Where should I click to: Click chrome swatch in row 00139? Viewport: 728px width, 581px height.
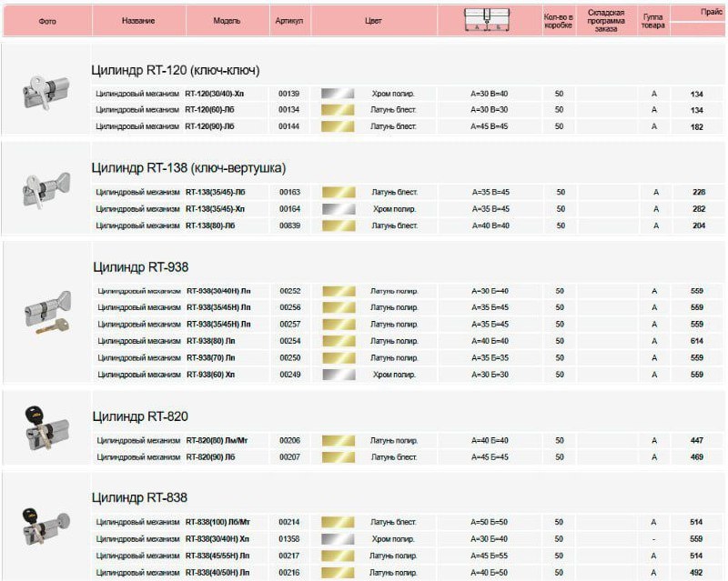[x=338, y=94]
